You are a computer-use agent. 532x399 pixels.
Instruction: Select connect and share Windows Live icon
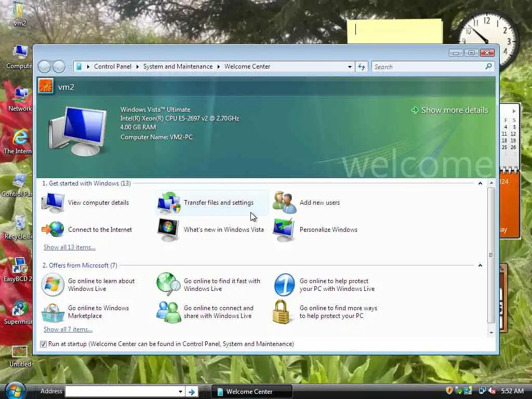point(168,312)
